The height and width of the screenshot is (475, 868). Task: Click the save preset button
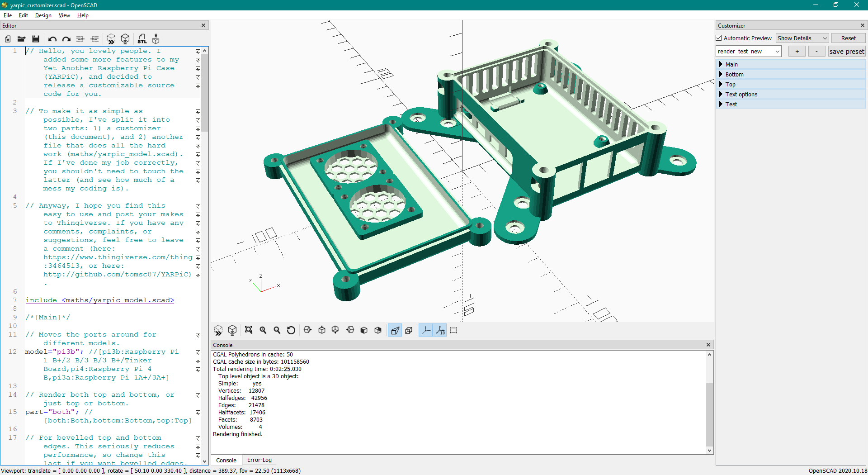tap(846, 51)
